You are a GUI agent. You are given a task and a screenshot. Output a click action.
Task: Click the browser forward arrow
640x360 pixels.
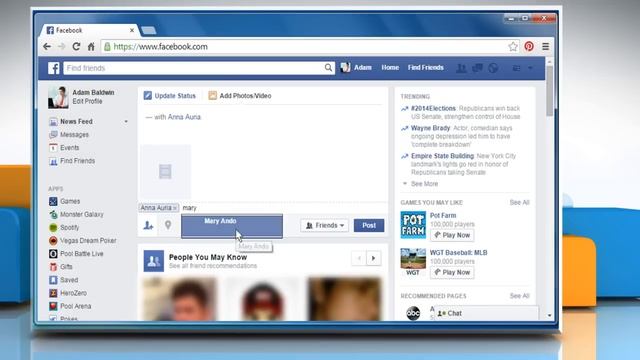tap(62, 47)
